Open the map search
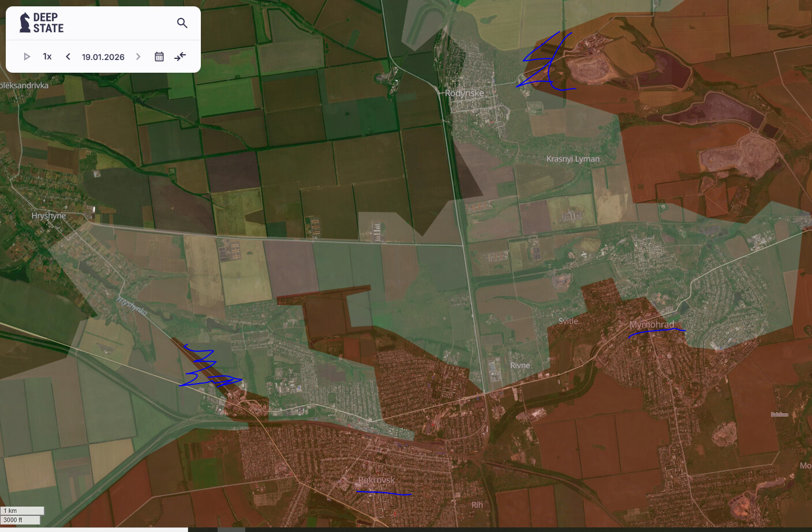 (182, 23)
